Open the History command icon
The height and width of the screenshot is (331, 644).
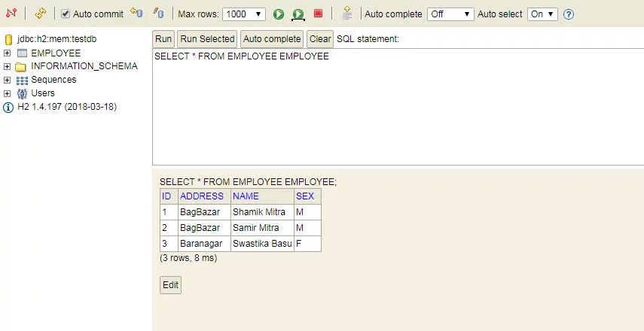tap(347, 13)
